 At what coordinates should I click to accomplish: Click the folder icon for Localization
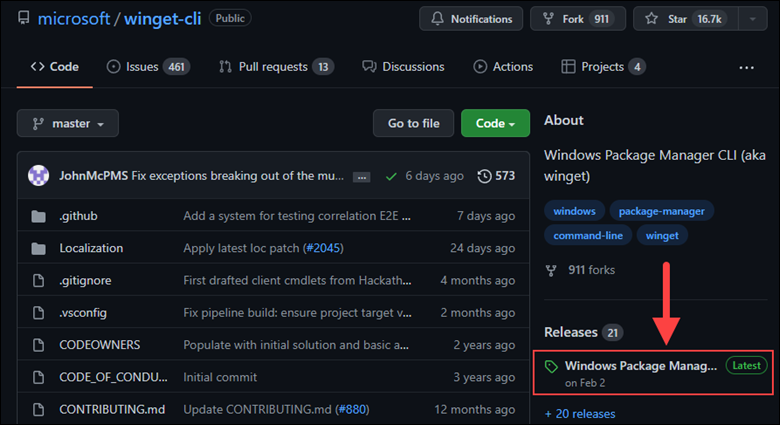pyautogui.click(x=38, y=248)
